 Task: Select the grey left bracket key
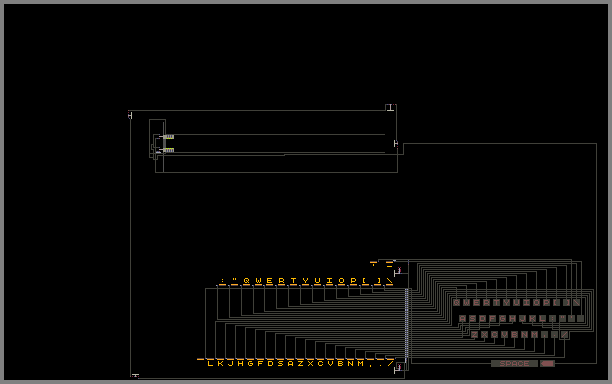click(557, 302)
